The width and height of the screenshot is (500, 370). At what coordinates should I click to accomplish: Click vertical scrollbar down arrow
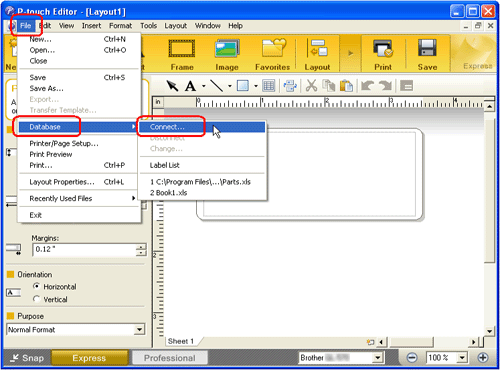tap(489, 331)
